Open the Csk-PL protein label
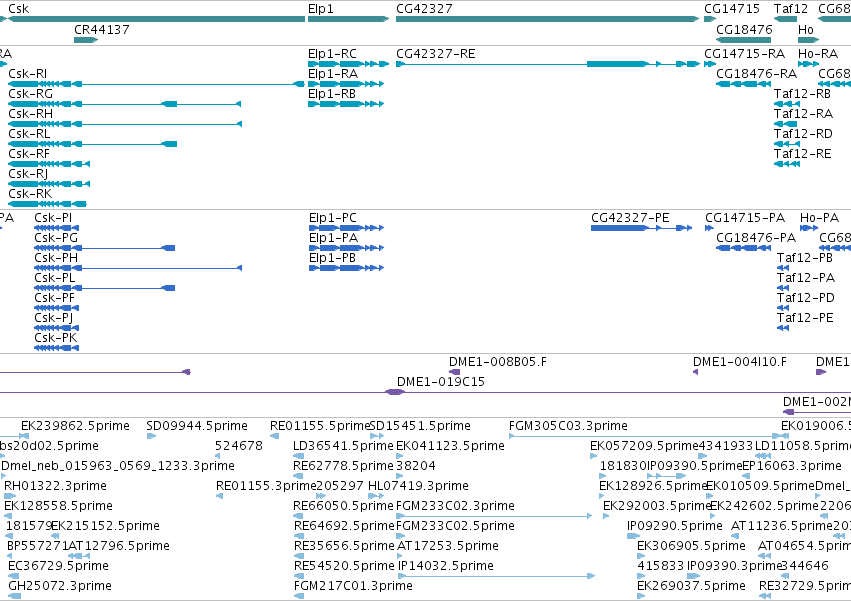 (x=55, y=278)
